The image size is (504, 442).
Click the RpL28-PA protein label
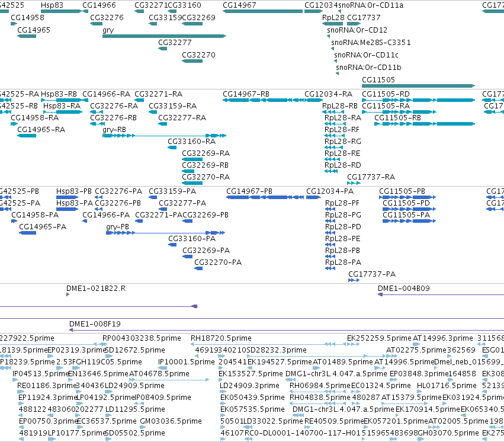pos(344,262)
